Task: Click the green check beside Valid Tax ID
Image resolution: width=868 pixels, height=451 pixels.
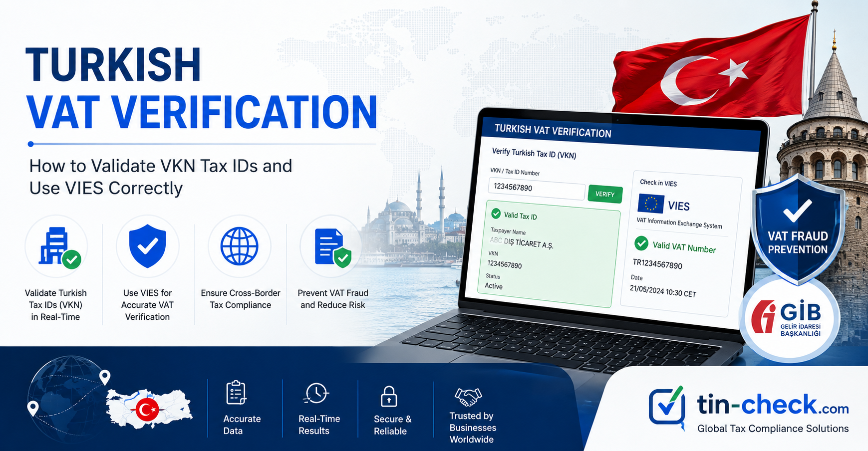Action: pos(496,214)
